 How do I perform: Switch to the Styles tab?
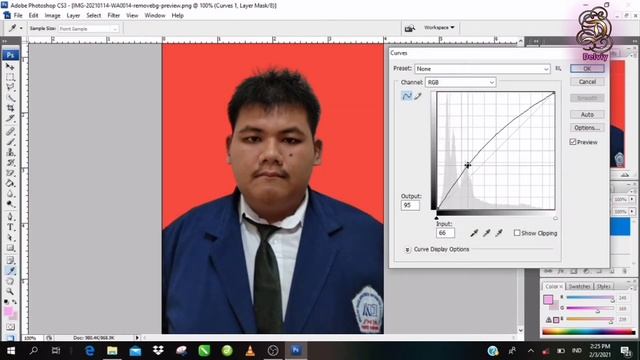pos(604,287)
